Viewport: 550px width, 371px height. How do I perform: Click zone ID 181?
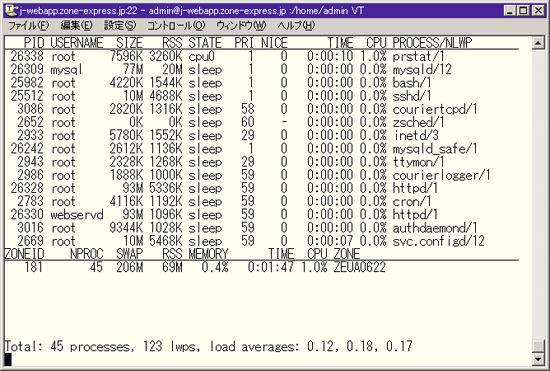pyautogui.click(x=34, y=267)
